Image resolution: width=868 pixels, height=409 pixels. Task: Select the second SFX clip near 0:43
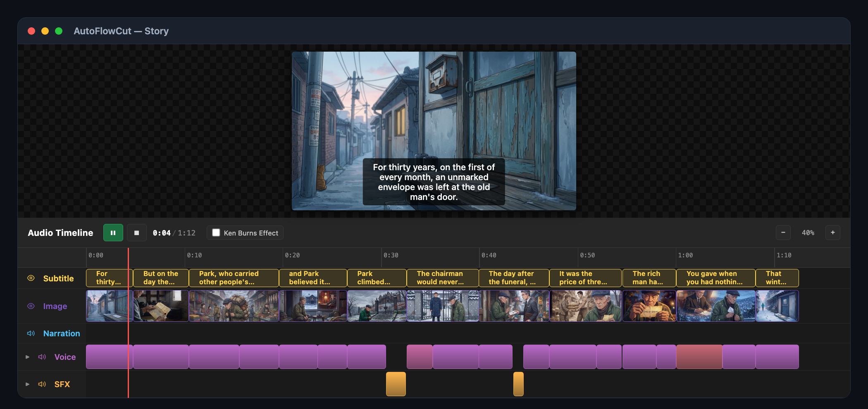(x=518, y=384)
